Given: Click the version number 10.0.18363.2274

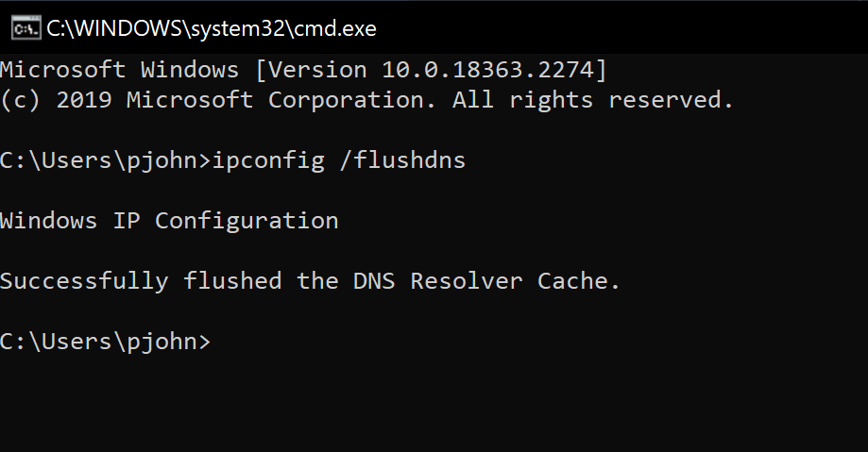Looking at the screenshot, I should (487, 70).
